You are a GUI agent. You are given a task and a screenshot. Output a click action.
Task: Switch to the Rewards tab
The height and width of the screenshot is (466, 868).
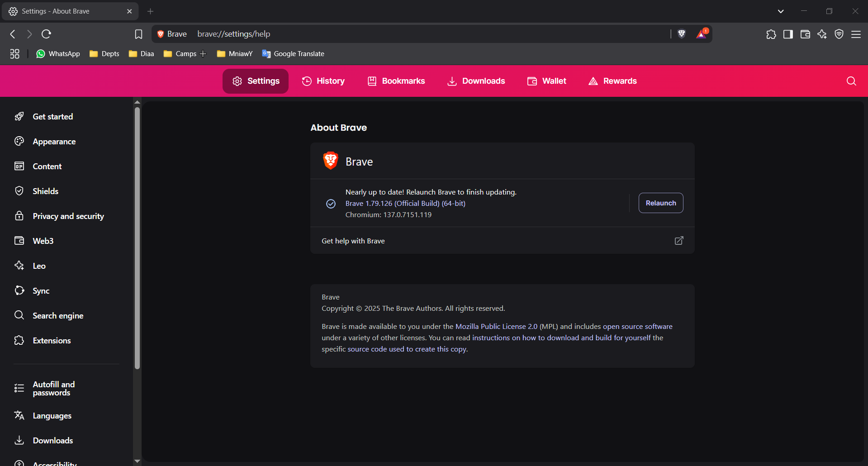click(612, 81)
